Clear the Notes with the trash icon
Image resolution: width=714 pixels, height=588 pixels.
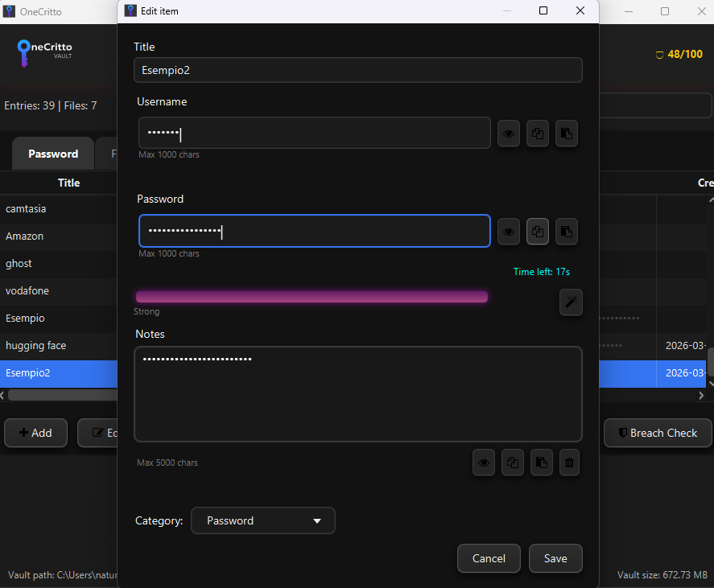coord(569,463)
